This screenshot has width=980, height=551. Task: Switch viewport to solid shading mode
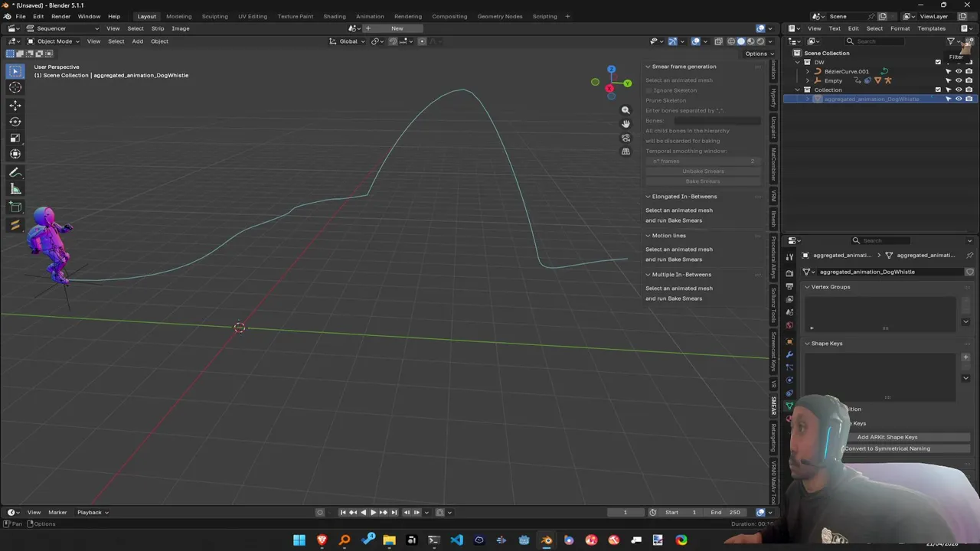tap(740, 41)
